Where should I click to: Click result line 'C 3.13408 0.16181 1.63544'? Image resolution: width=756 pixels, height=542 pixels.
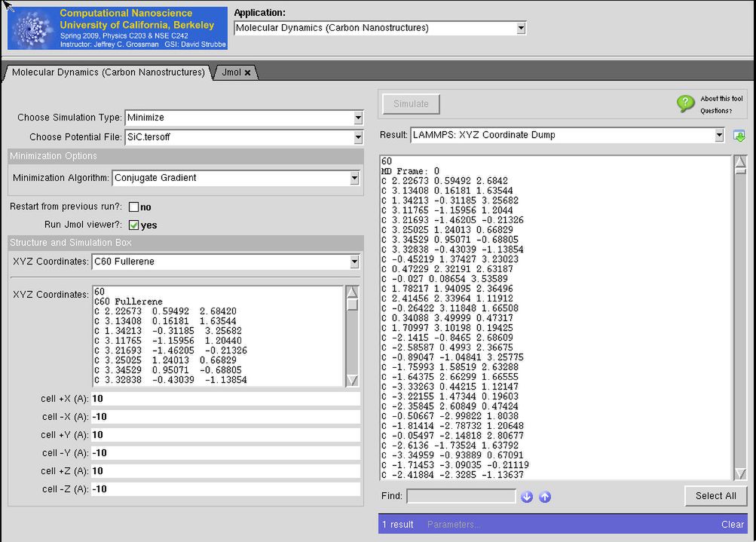tap(447, 191)
